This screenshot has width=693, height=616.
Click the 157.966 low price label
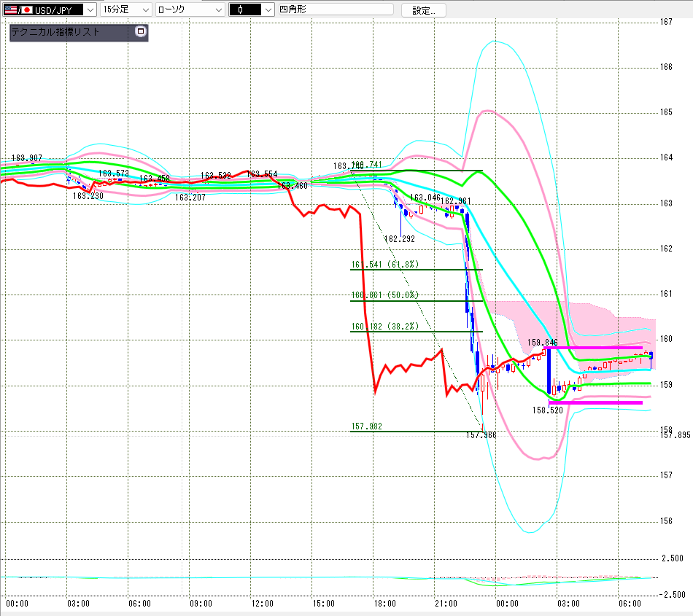click(481, 435)
